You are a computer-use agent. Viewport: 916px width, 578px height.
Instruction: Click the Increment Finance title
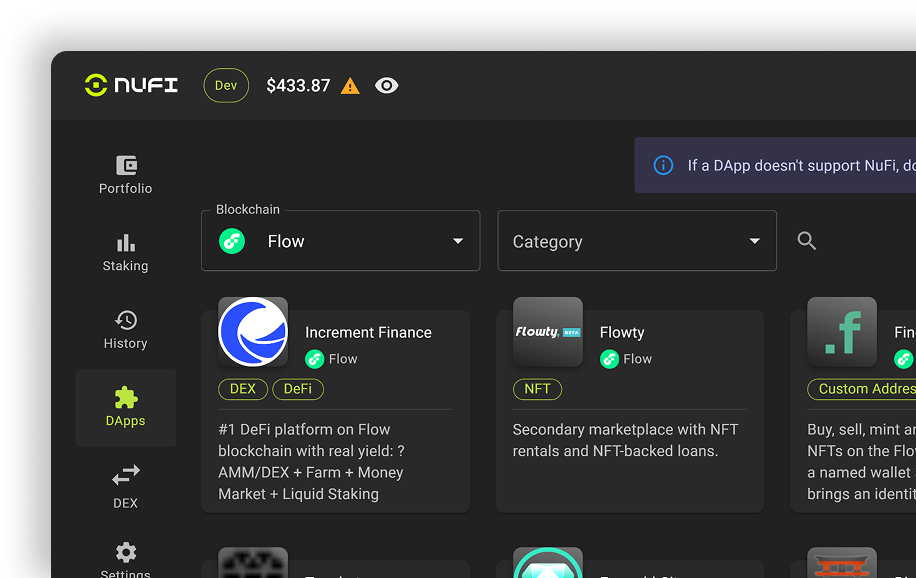(x=368, y=333)
